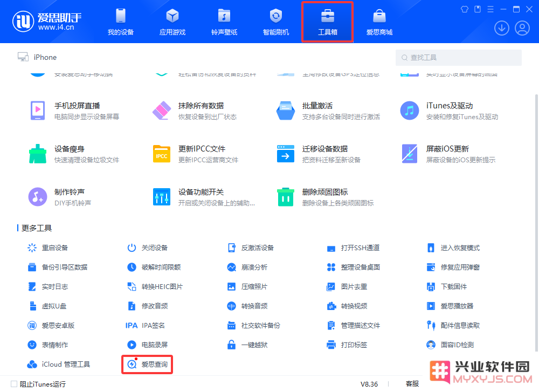Click 下载固件 tool
The image size is (539, 392).
pos(446,286)
